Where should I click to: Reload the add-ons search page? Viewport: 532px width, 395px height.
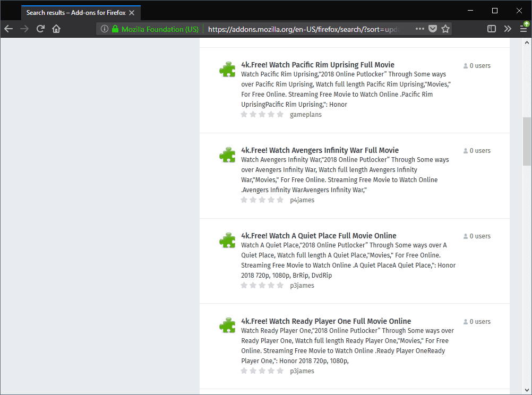pos(40,29)
